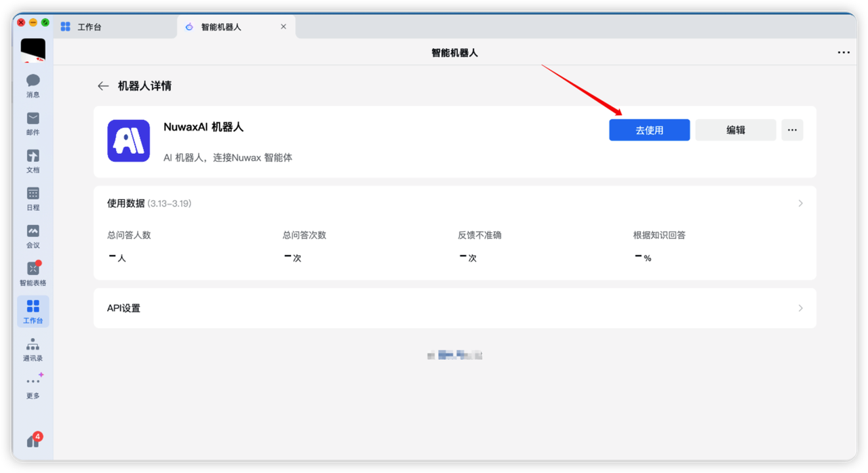The height and width of the screenshot is (473, 868).
Task: Click the description AI 机器人,连接Nuwax 智能体
Action: pos(228,158)
